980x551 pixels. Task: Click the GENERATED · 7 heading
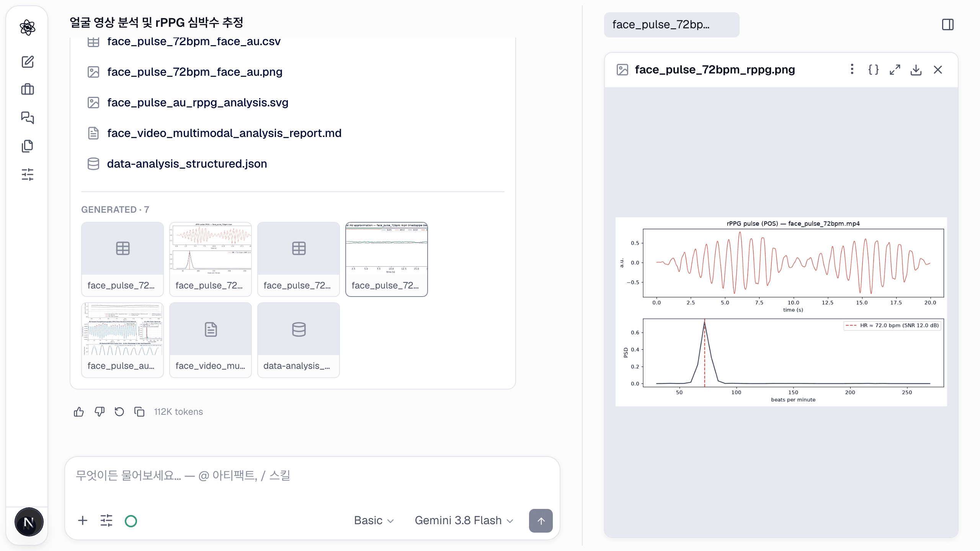click(115, 210)
